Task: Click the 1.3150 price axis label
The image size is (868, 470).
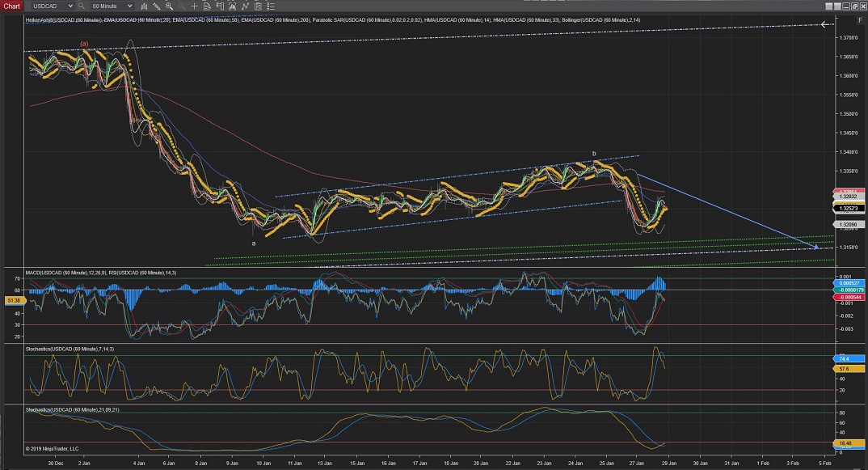Action: coord(849,248)
